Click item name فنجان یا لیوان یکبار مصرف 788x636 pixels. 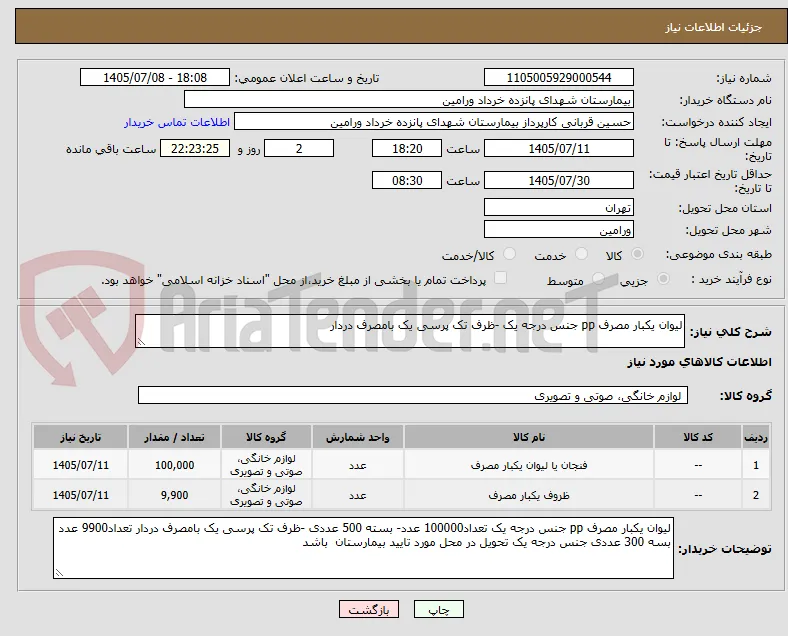click(x=529, y=465)
